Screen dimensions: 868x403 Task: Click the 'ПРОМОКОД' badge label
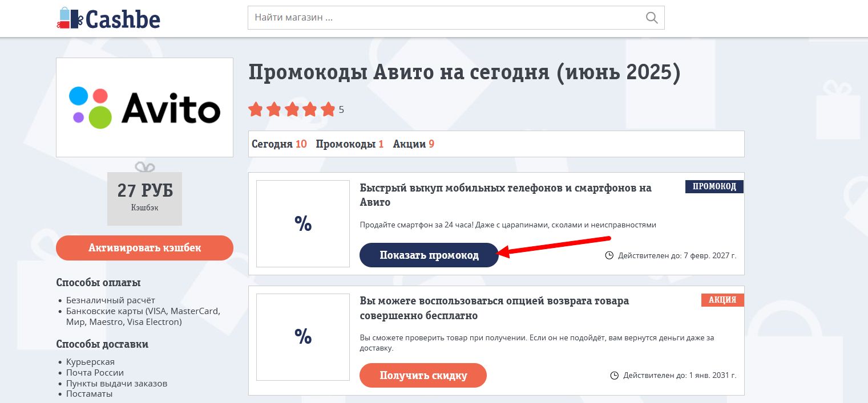point(714,186)
